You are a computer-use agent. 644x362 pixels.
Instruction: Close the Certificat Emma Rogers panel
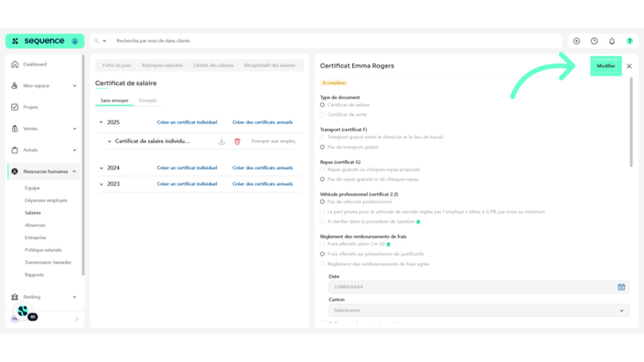click(x=629, y=66)
